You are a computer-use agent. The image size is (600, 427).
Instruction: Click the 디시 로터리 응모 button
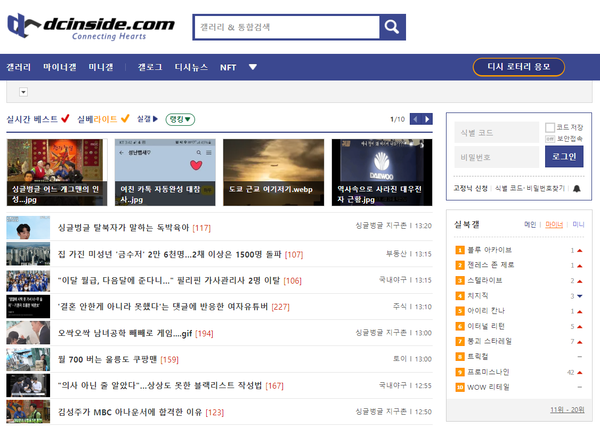[x=518, y=67]
